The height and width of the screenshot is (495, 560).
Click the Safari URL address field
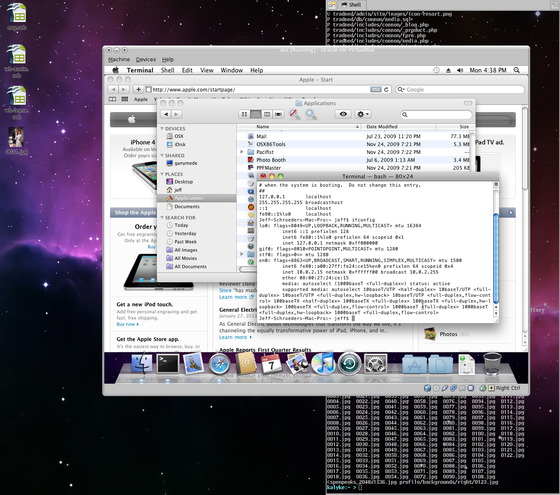(x=262, y=90)
